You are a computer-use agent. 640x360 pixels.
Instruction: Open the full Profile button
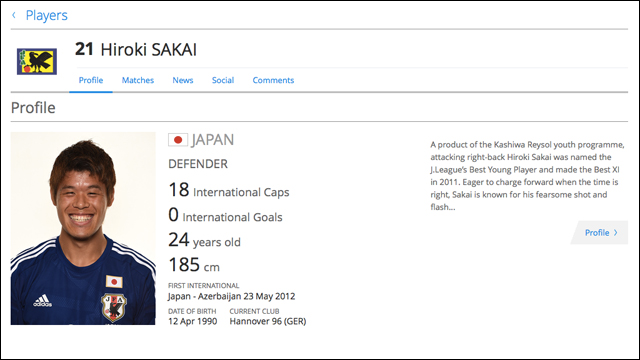[x=599, y=233]
